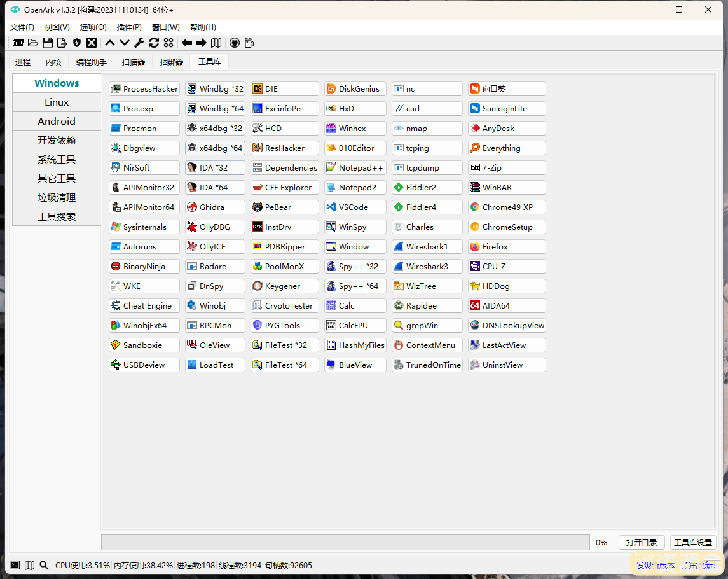Screen dimensions: 728x579
Task: Switch to the 编程助手 tab
Action: tap(92, 62)
